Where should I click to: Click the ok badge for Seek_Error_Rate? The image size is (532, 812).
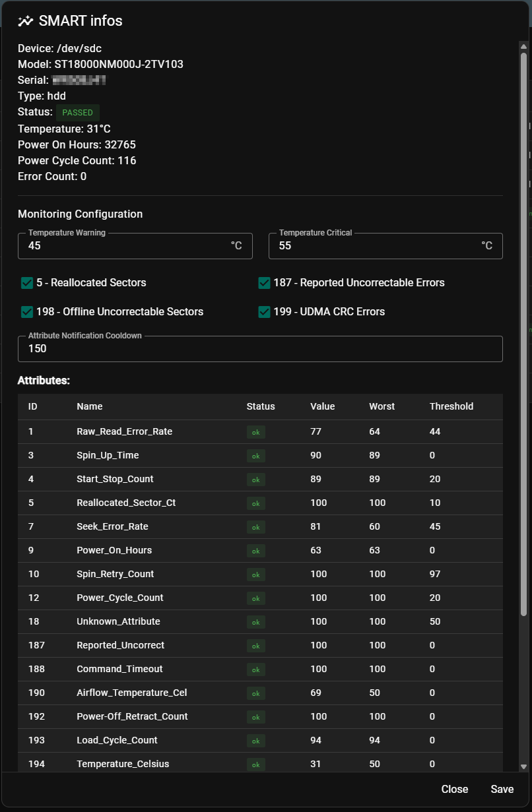pyautogui.click(x=255, y=527)
